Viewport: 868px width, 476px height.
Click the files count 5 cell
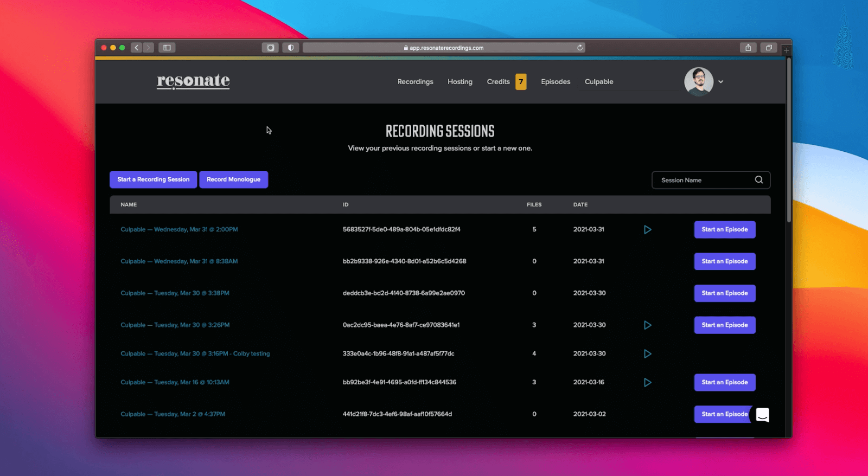pos(534,229)
